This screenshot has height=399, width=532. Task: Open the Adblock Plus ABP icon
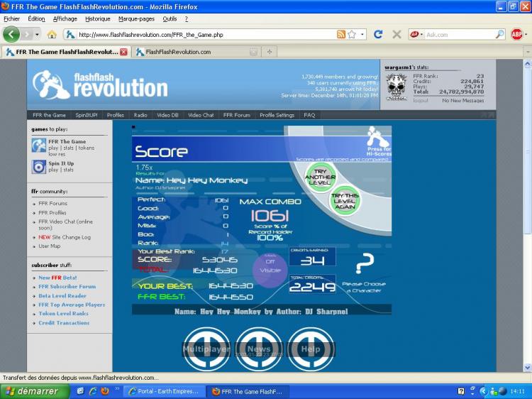(x=516, y=34)
